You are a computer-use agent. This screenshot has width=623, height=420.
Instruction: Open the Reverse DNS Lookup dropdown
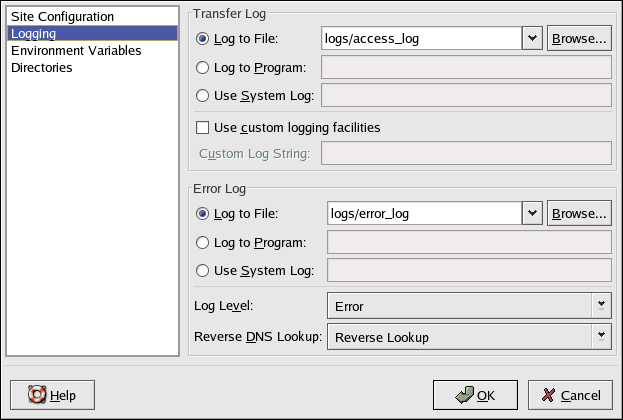click(601, 337)
